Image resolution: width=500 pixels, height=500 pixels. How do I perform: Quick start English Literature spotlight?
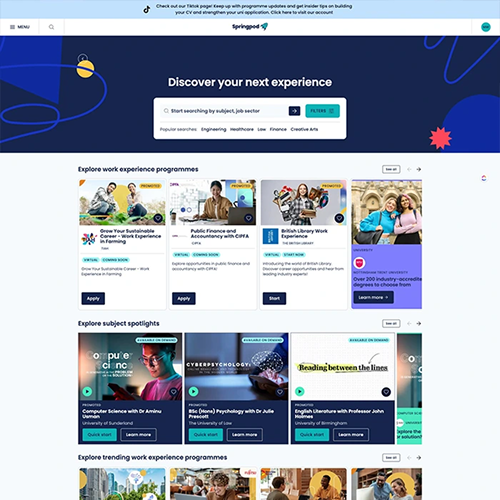[x=312, y=435]
